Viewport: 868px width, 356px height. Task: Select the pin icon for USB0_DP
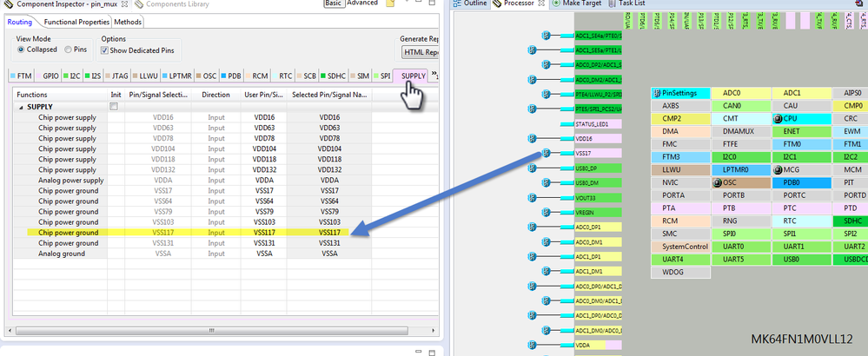[532, 168]
